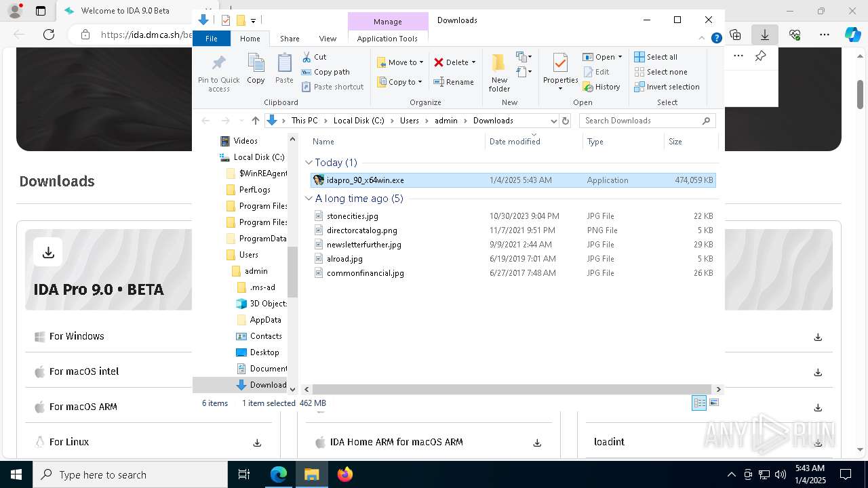Switch to the View tab
This screenshot has height=488, width=868.
(x=328, y=39)
